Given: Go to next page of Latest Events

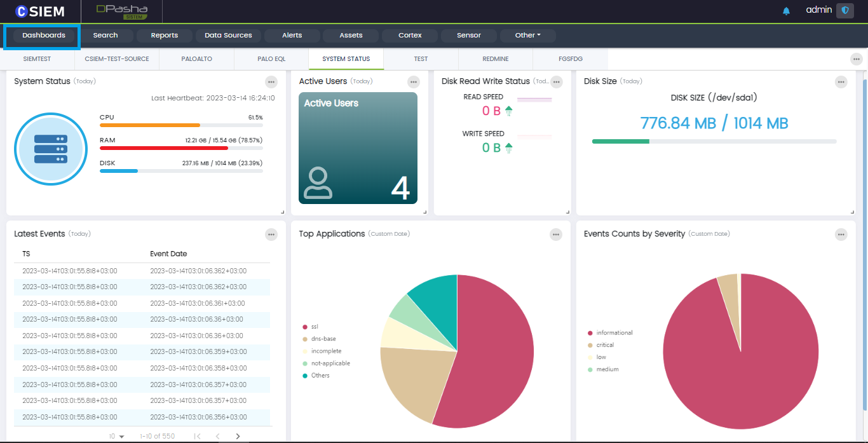Looking at the screenshot, I should 238,436.
